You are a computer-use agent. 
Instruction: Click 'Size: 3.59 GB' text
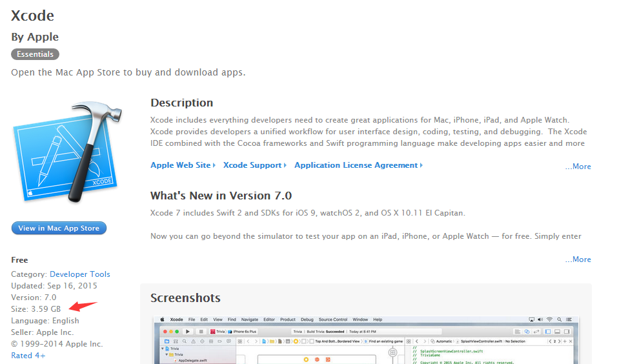[35, 309]
